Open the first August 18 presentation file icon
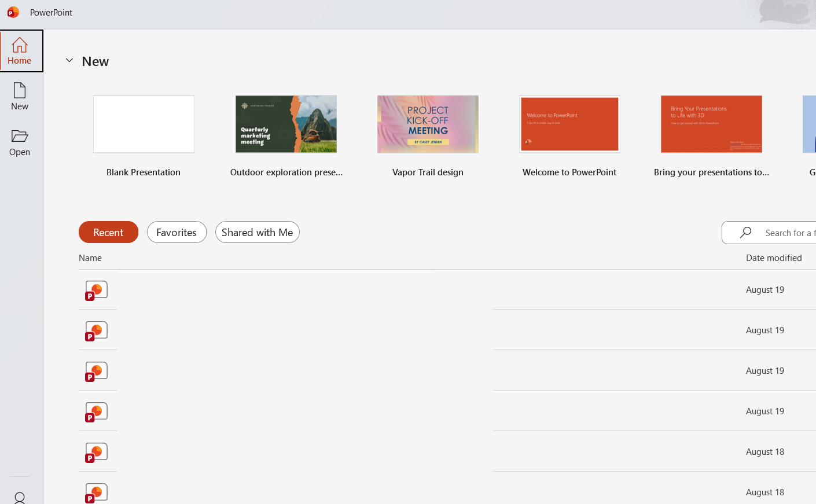 tap(96, 453)
